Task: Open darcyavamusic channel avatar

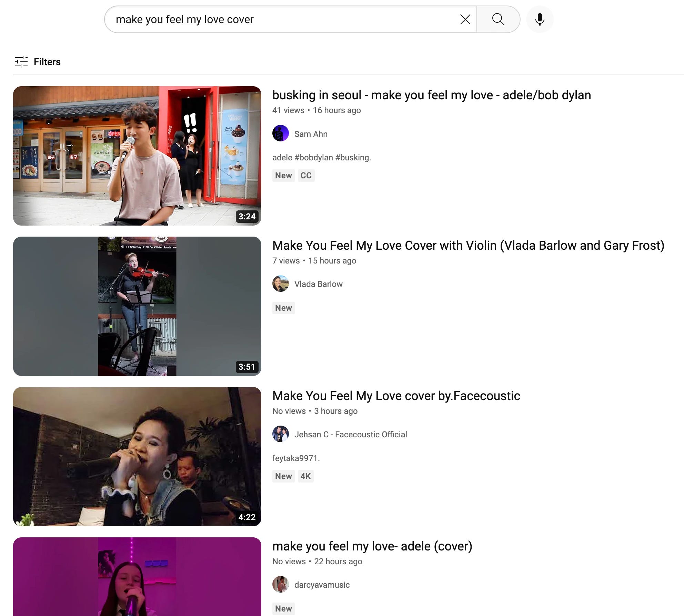Action: (280, 585)
